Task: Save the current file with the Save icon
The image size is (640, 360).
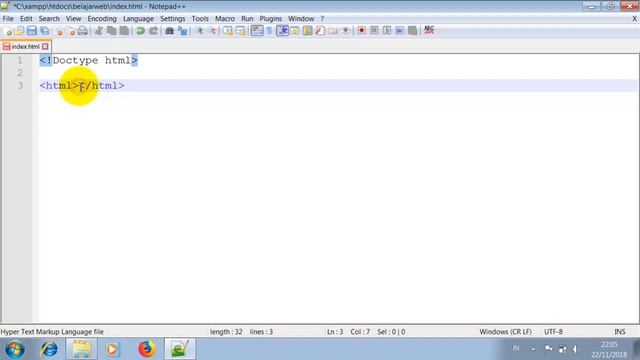Action: [x=32, y=31]
